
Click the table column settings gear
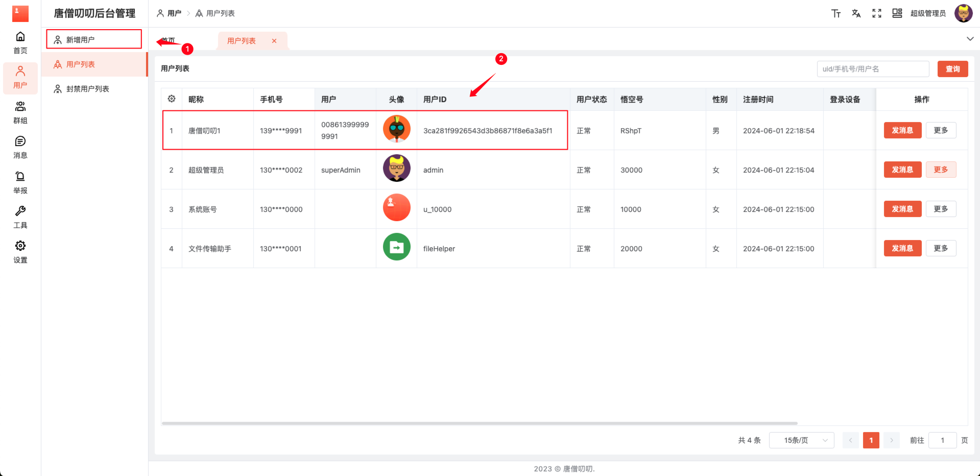point(172,99)
